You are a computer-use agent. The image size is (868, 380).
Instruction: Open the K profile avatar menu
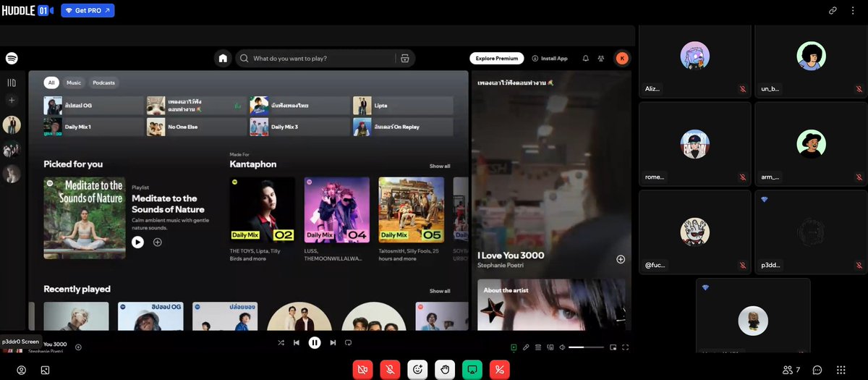pos(622,59)
